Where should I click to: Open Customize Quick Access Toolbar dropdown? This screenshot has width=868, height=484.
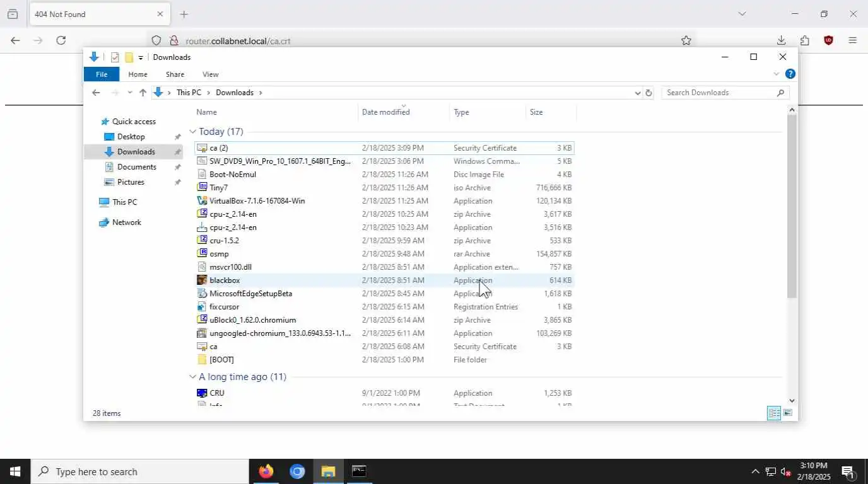click(x=141, y=57)
